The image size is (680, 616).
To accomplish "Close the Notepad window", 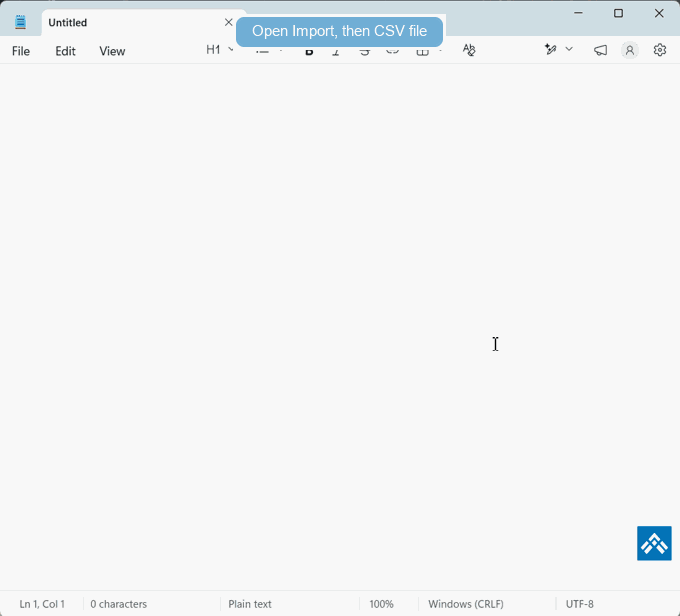I will pos(659,13).
